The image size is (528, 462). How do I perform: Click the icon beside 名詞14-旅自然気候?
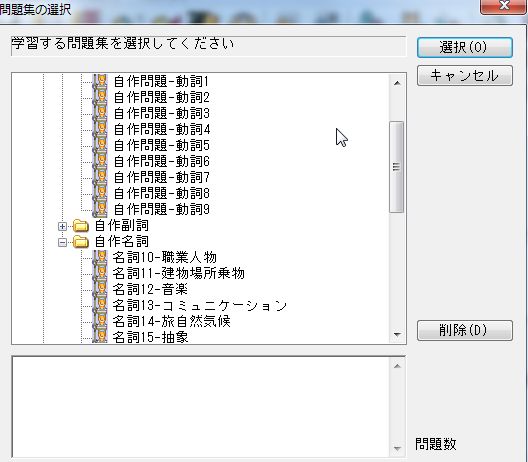click(100, 322)
